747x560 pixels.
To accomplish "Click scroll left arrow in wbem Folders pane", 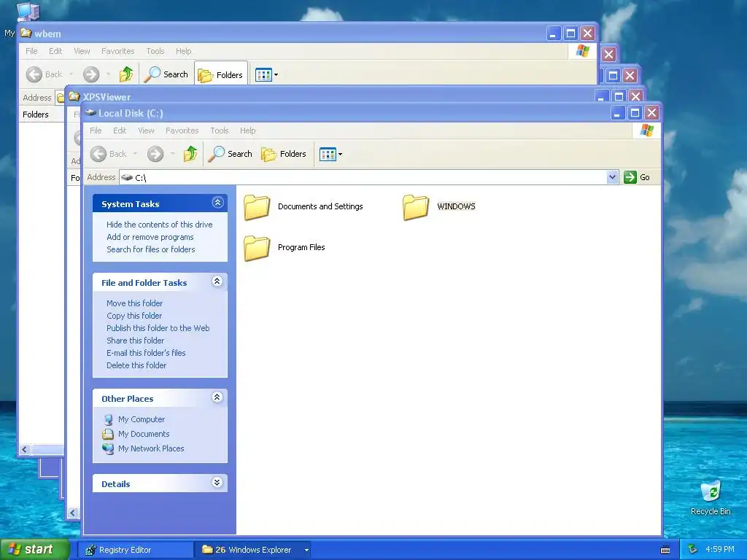I will [25, 449].
